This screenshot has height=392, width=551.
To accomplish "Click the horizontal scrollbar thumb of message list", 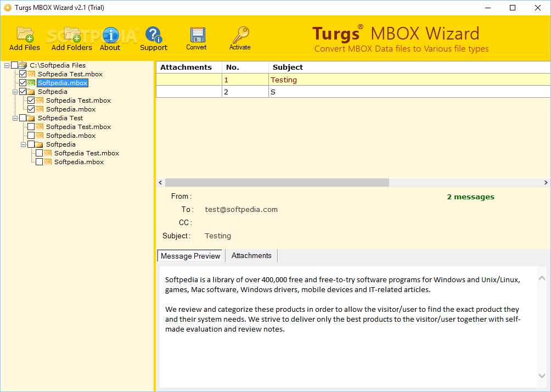I will point(277,182).
